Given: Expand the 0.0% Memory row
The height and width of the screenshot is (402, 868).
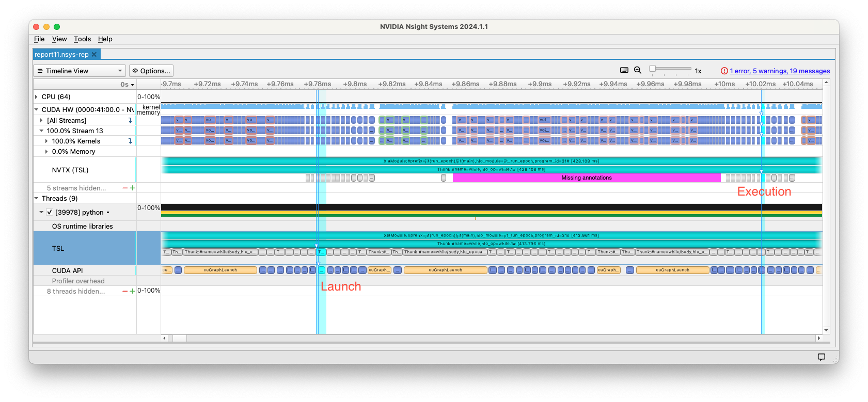Looking at the screenshot, I should pos(46,151).
